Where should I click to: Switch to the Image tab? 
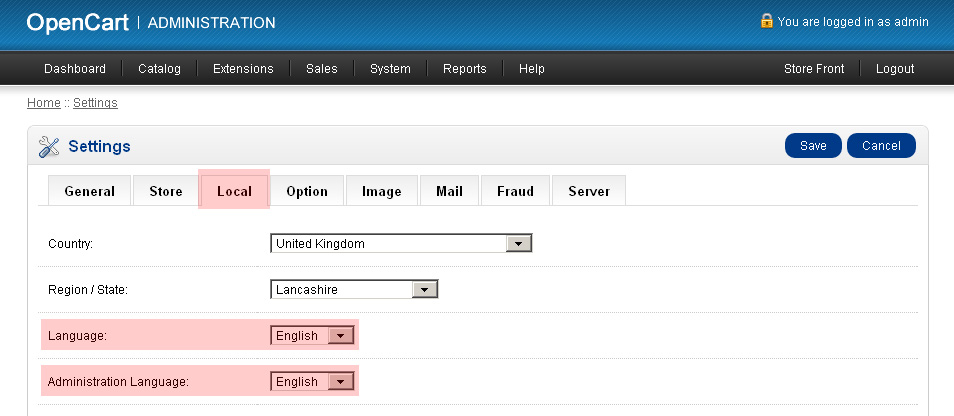[381, 191]
